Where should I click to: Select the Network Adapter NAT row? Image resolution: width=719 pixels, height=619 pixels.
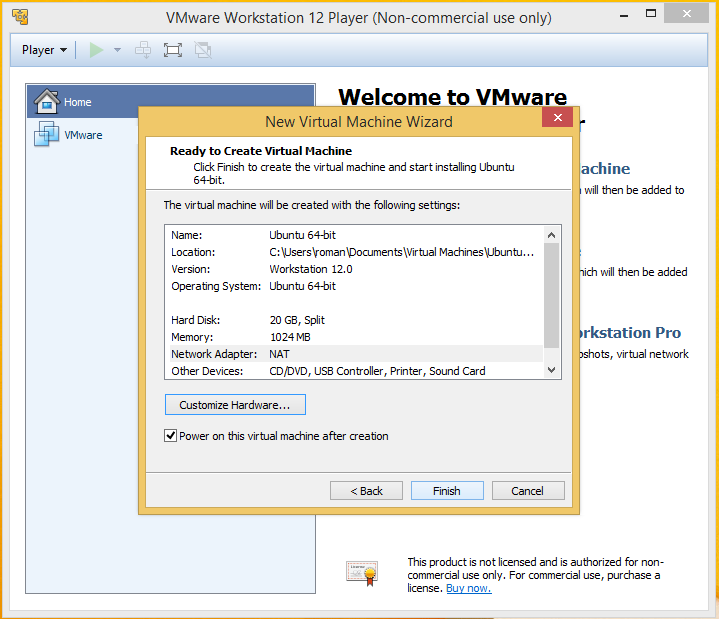[354, 354]
